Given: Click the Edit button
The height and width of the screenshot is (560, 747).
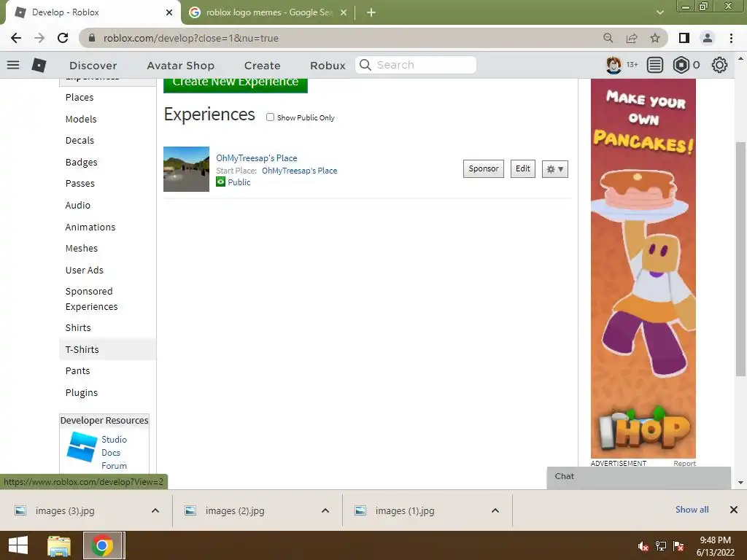Looking at the screenshot, I should (522, 168).
